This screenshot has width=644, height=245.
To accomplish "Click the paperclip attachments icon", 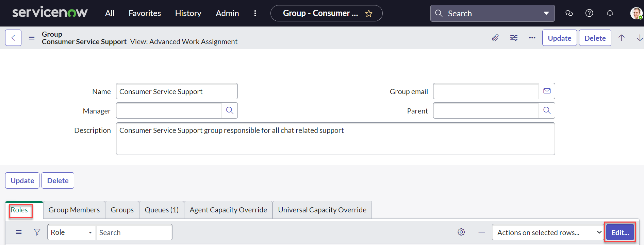I will click(x=495, y=38).
